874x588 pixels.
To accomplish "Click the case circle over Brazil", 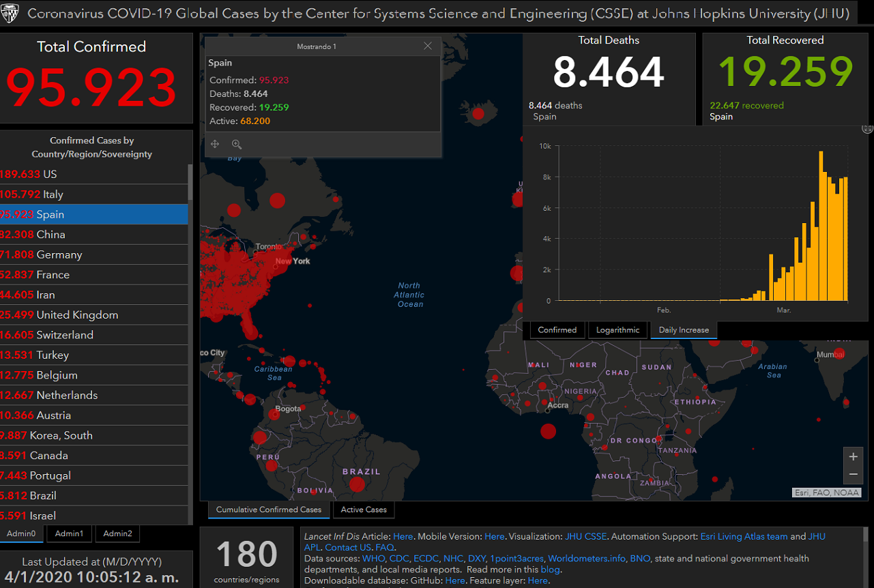I will 357,484.
